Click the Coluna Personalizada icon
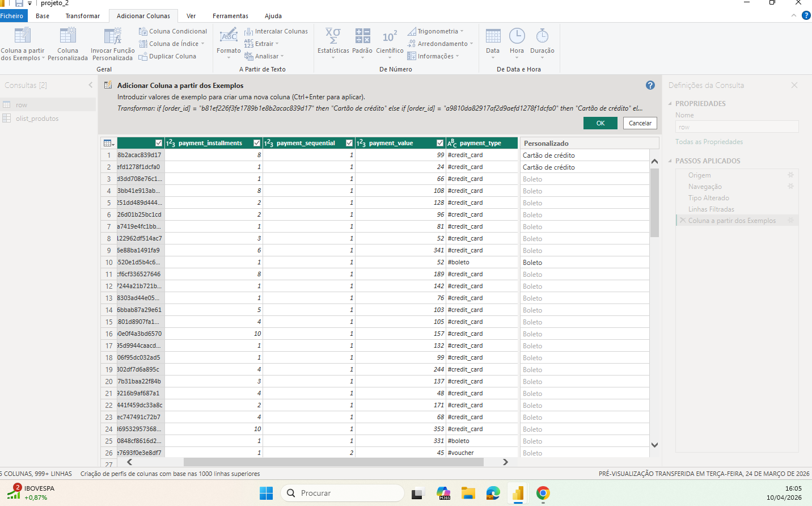 (x=67, y=36)
